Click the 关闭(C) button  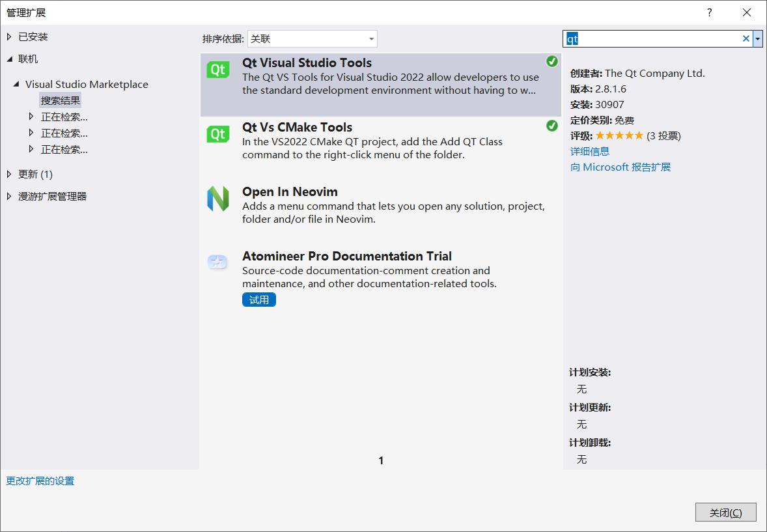(x=725, y=512)
